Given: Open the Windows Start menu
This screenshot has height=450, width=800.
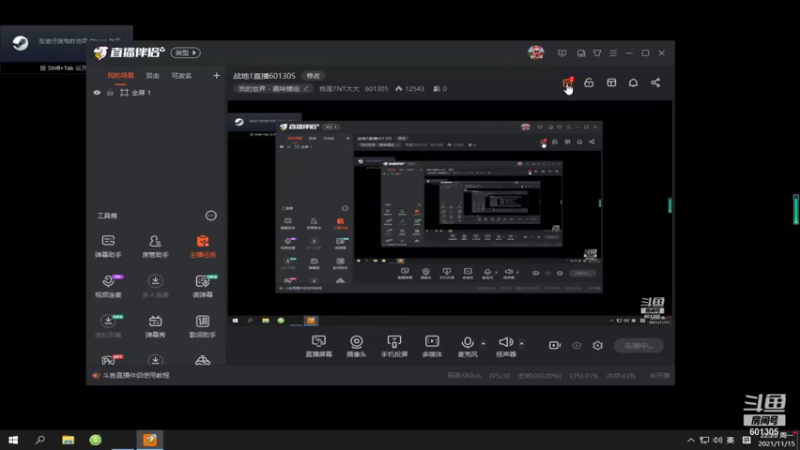Looking at the screenshot, I should coord(13,440).
